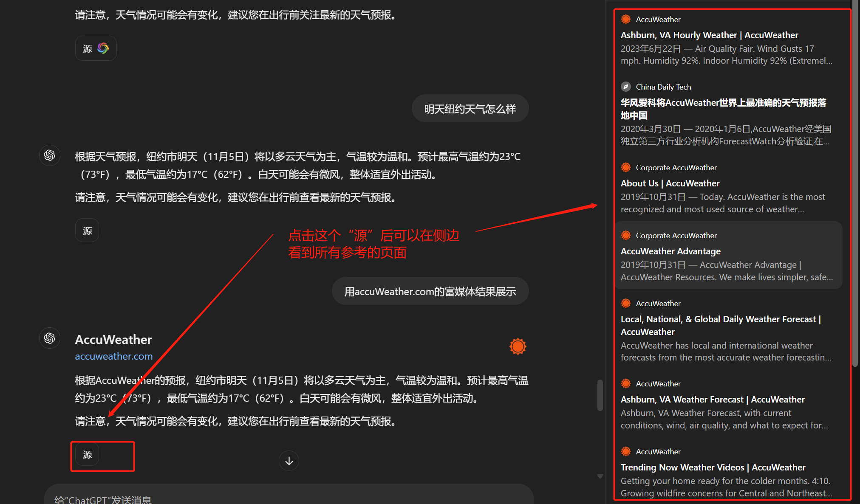Open sources for the first New York weather reply
This screenshot has height=504, width=860.
click(87, 231)
